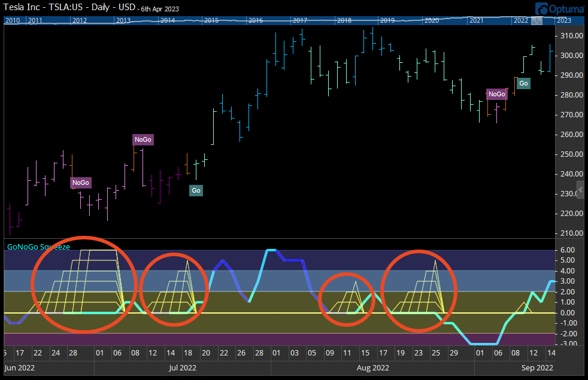This screenshot has width=588, height=380.
Task: Click the 210.00 price axis label
Action: tap(572, 233)
